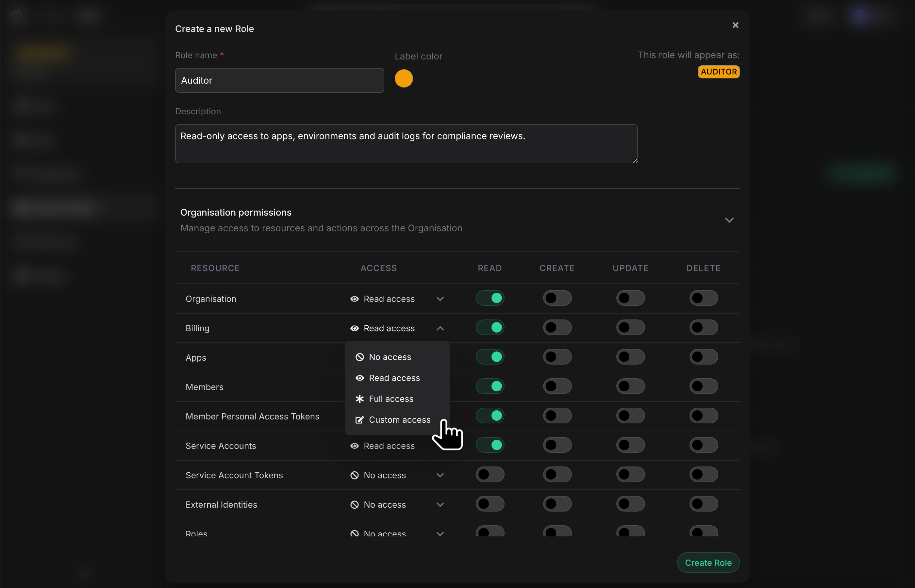
Task: Select Read access in the Billing dropdown menu
Action: [397, 378]
